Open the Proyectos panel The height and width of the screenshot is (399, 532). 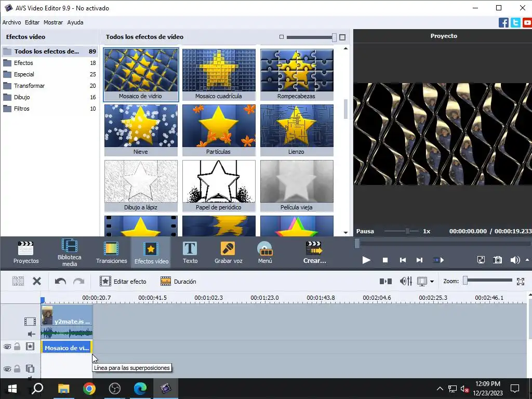point(26,252)
